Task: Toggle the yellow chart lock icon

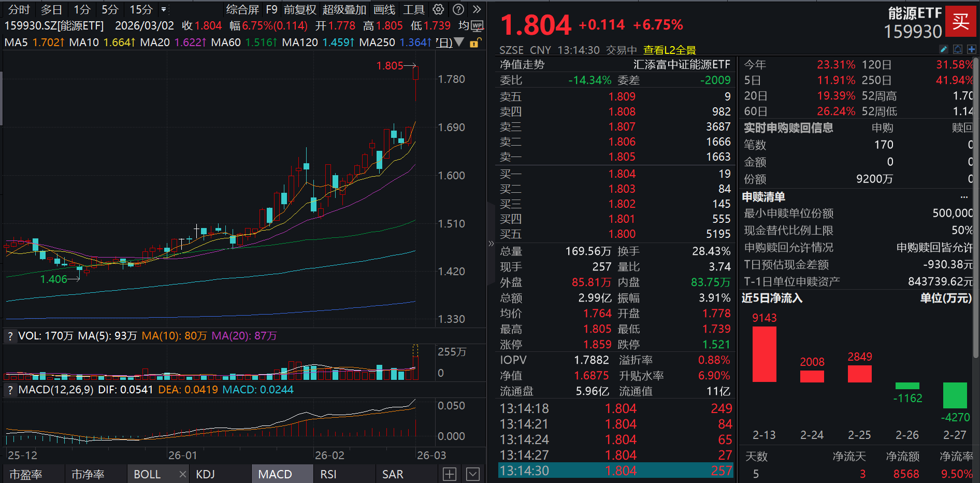Action: (x=474, y=43)
